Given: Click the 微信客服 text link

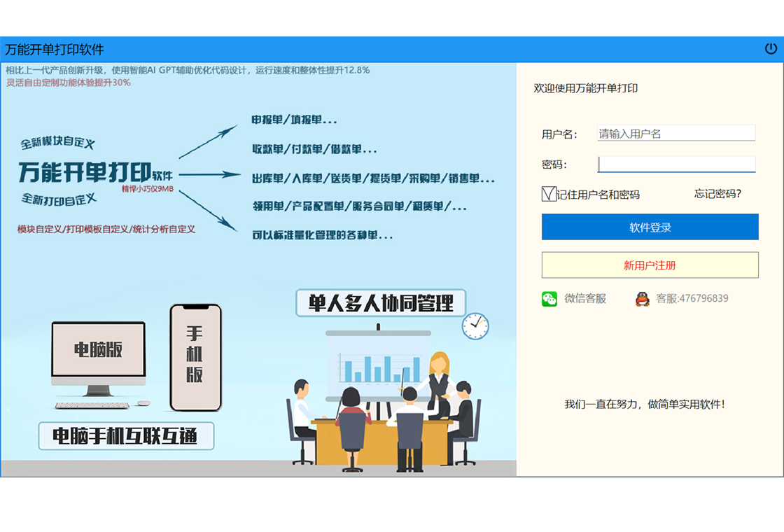Looking at the screenshot, I should tap(585, 298).
